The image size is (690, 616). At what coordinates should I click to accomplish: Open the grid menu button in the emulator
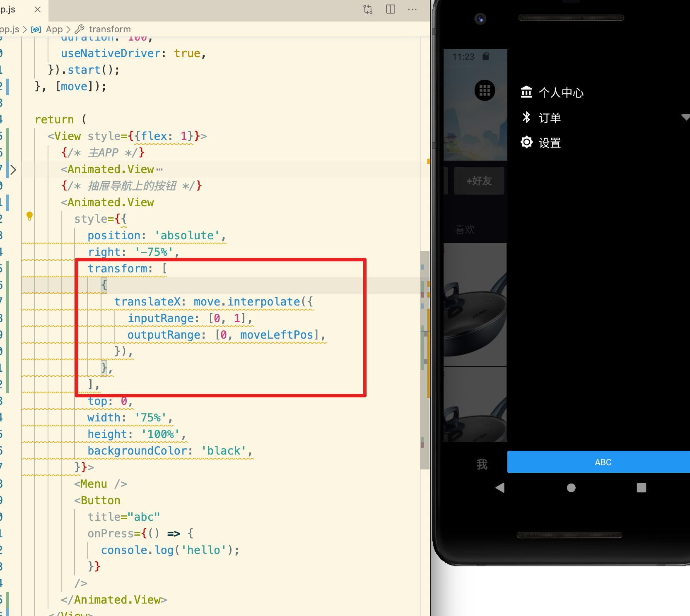485,90
